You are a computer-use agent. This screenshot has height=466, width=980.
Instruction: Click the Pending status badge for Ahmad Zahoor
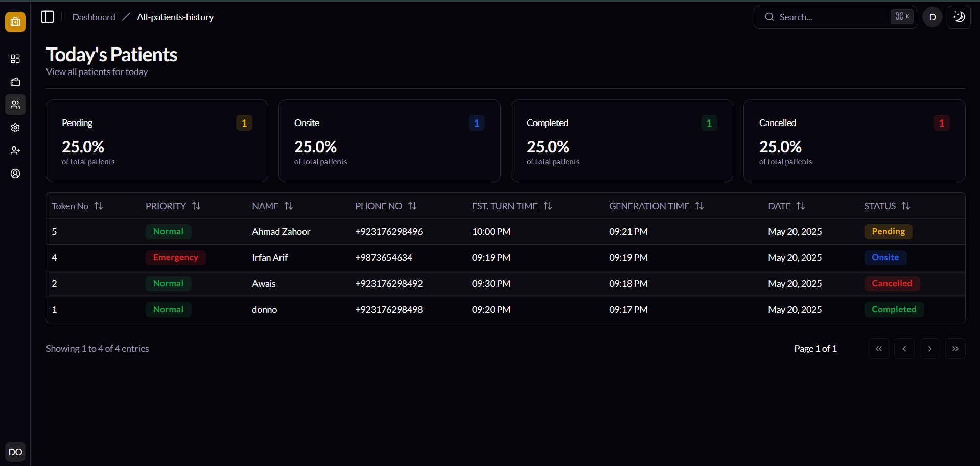coord(888,231)
